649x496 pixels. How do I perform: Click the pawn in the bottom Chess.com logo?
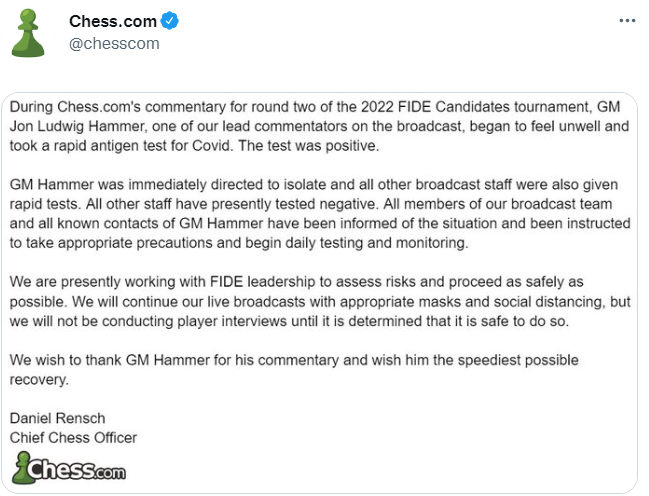pos(24,467)
